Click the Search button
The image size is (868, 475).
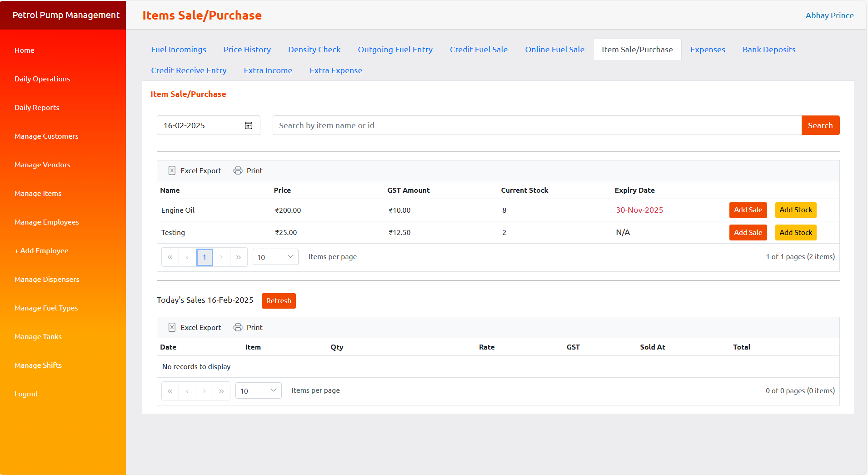click(x=820, y=125)
